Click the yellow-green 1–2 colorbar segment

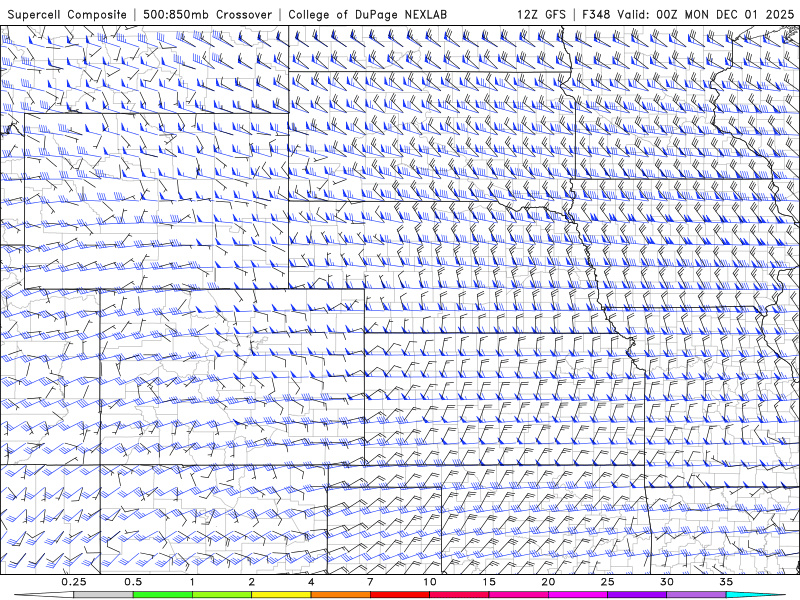pyautogui.click(x=222, y=595)
